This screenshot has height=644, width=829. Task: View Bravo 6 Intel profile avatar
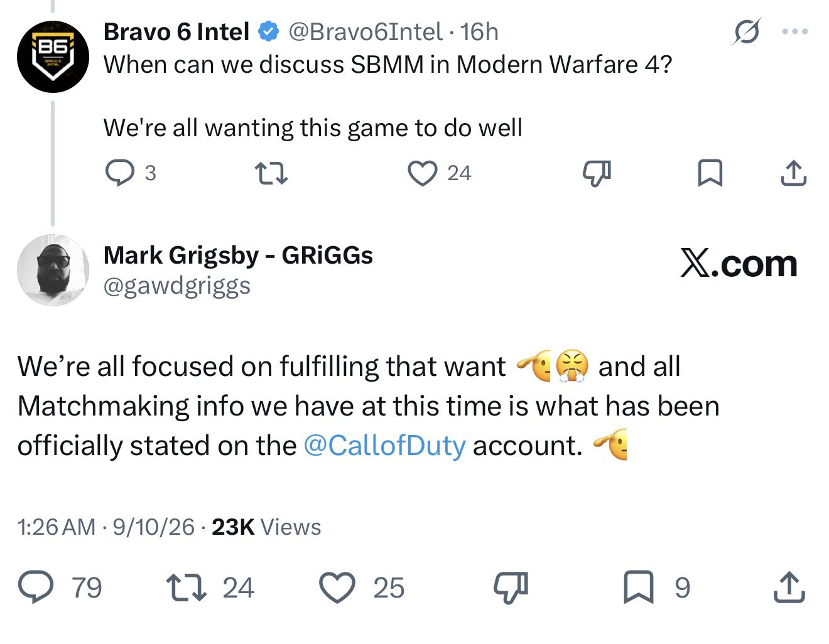(53, 56)
